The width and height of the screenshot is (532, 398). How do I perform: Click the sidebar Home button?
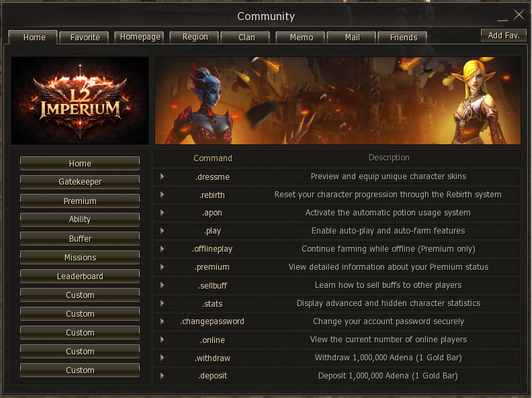(x=80, y=163)
